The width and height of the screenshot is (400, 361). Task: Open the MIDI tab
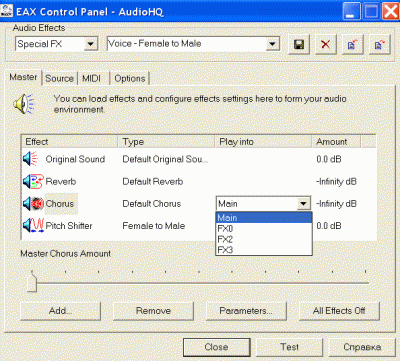[x=92, y=79]
